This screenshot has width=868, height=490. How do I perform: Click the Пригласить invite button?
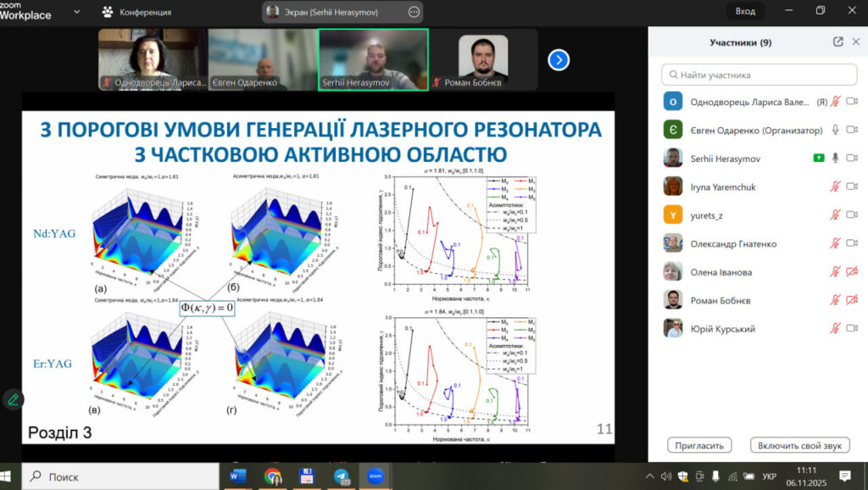pyautogui.click(x=699, y=445)
